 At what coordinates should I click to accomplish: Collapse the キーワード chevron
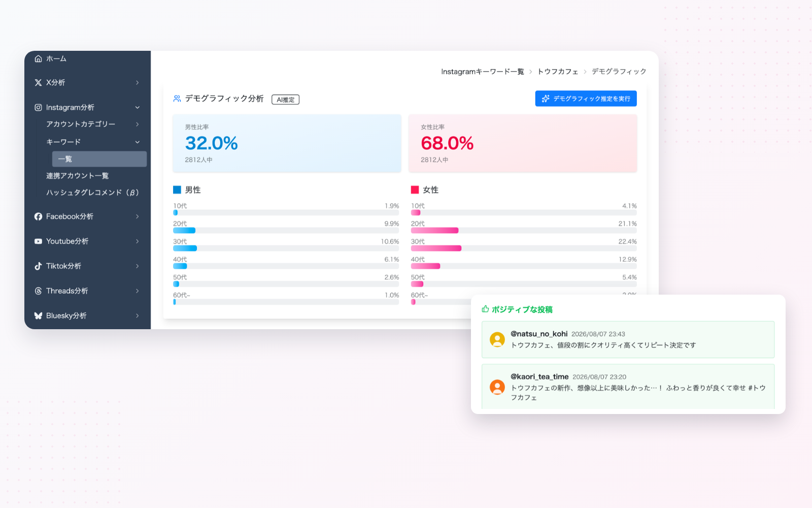click(x=137, y=142)
